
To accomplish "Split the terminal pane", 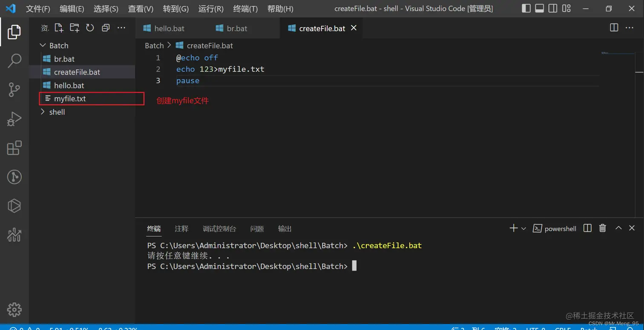I will (x=587, y=228).
